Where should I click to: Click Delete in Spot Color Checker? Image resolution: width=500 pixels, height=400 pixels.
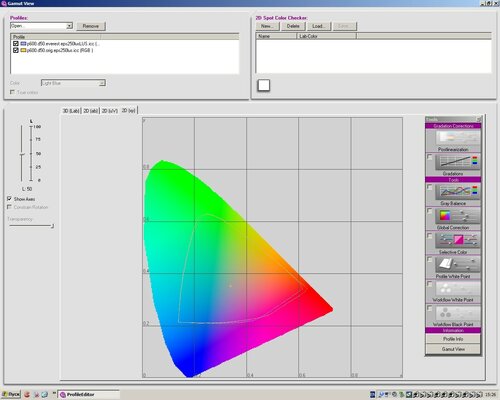point(293,26)
